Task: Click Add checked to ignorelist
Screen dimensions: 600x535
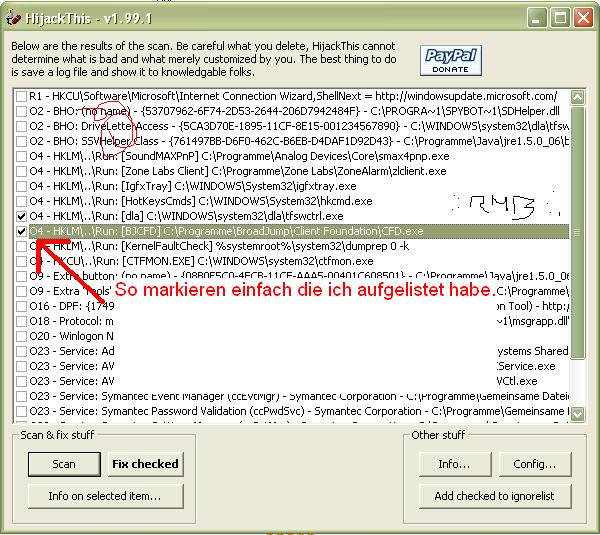Action: [495, 496]
